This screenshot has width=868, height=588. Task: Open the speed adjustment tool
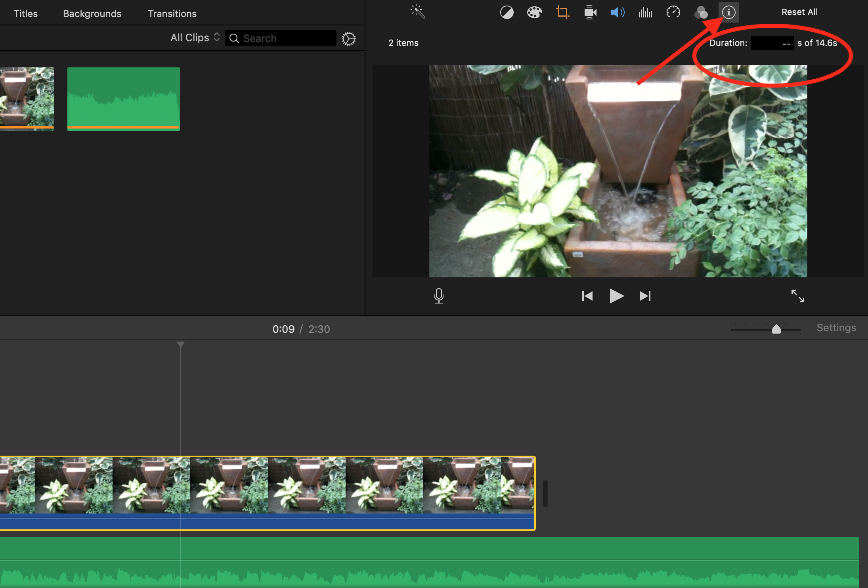tap(673, 12)
